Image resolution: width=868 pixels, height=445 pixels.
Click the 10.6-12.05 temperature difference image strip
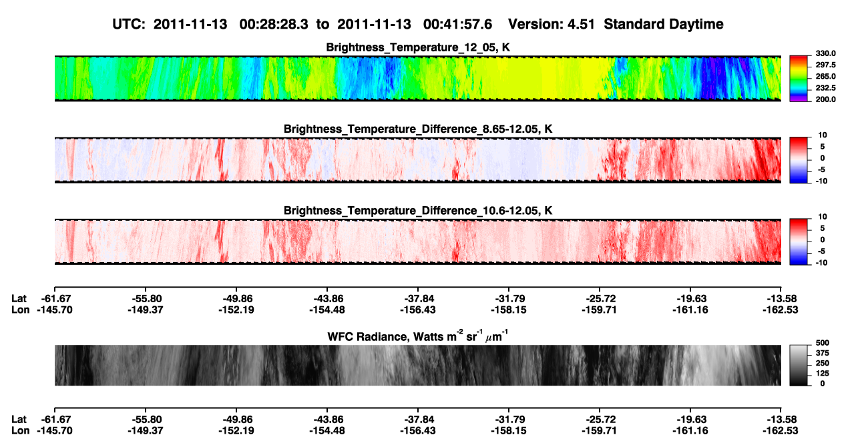click(x=417, y=241)
